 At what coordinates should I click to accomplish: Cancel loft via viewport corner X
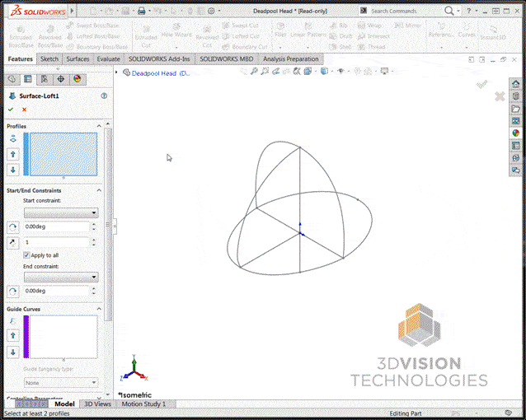(500, 96)
